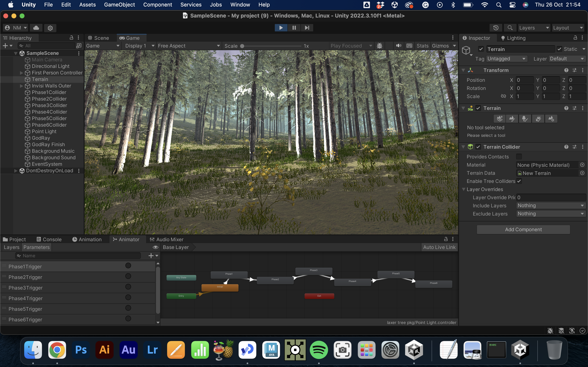
Task: Expand First Person Controller in Hierarchy
Action: (21, 73)
